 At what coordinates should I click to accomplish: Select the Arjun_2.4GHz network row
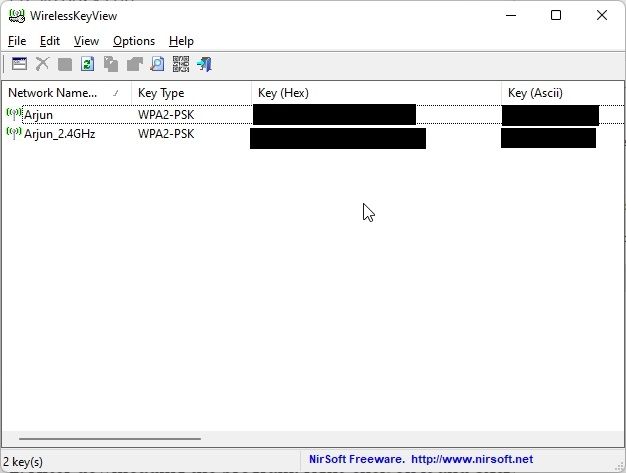(x=60, y=134)
